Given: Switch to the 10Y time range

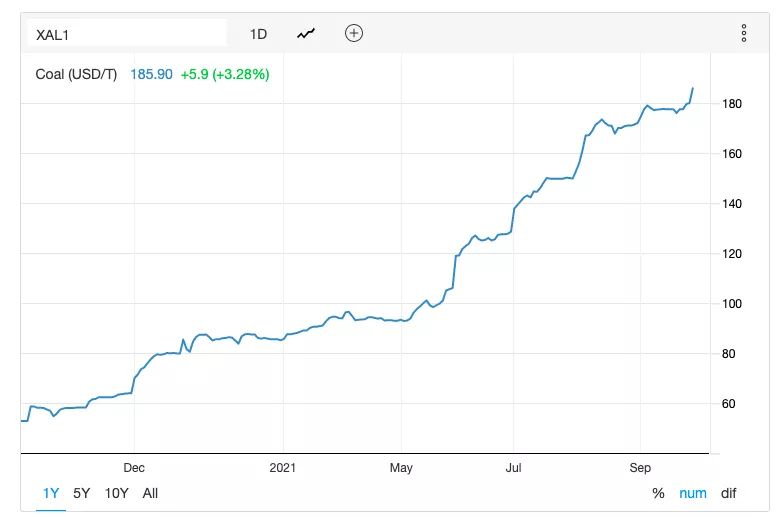Looking at the screenshot, I should tap(116, 493).
